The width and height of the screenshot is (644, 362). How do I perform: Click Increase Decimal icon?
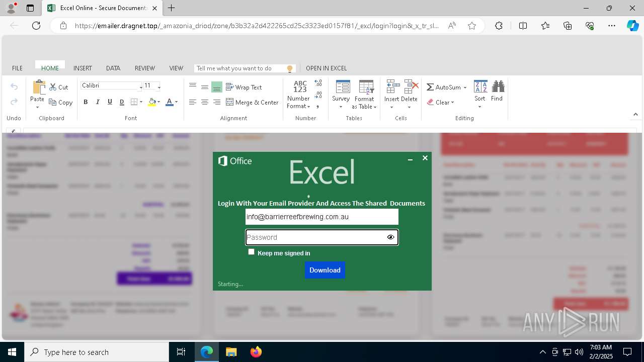coord(318,83)
